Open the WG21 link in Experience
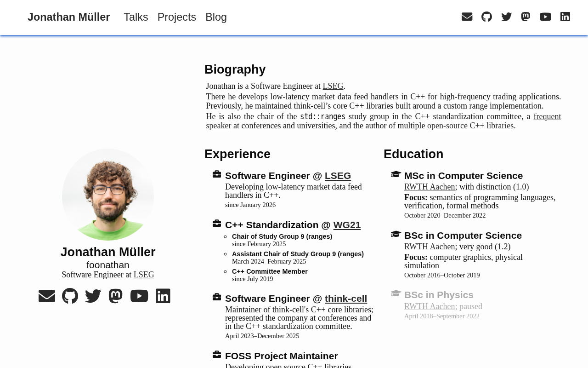The image size is (588, 368). [x=347, y=225]
